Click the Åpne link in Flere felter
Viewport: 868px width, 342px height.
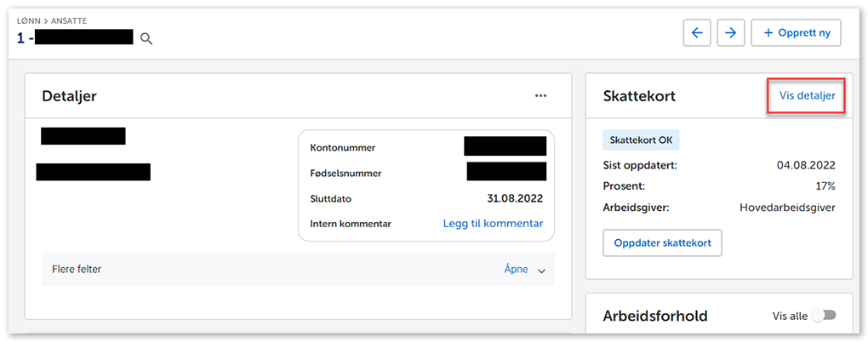pos(516,270)
